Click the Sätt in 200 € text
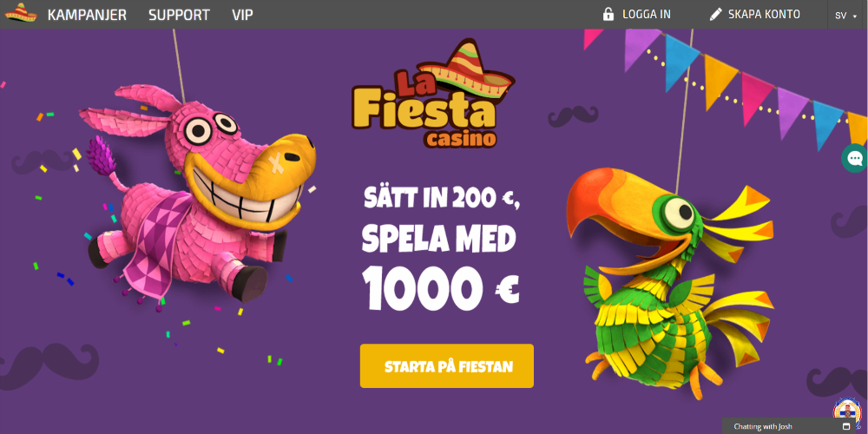Image resolution: width=868 pixels, height=434 pixels. [441, 198]
